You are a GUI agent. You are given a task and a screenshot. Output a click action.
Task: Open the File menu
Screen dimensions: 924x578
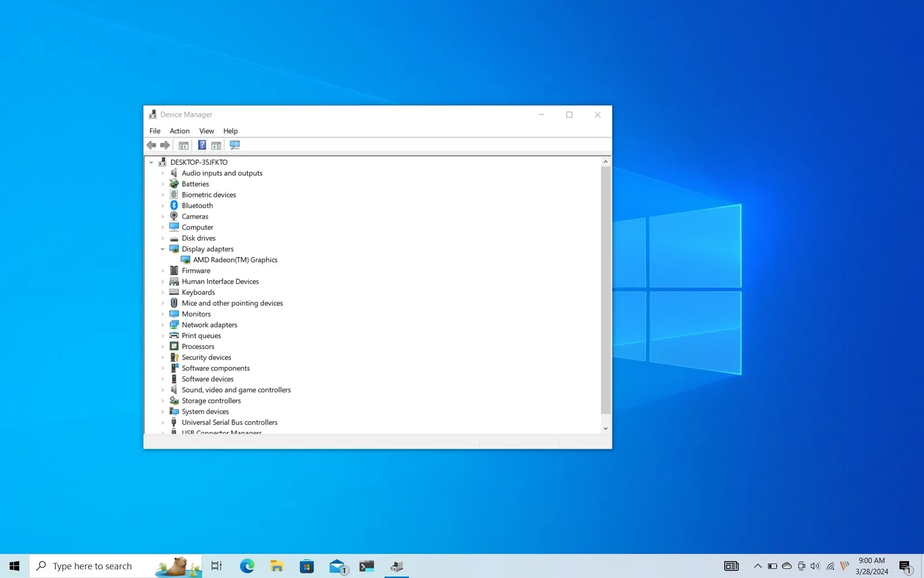pos(155,131)
